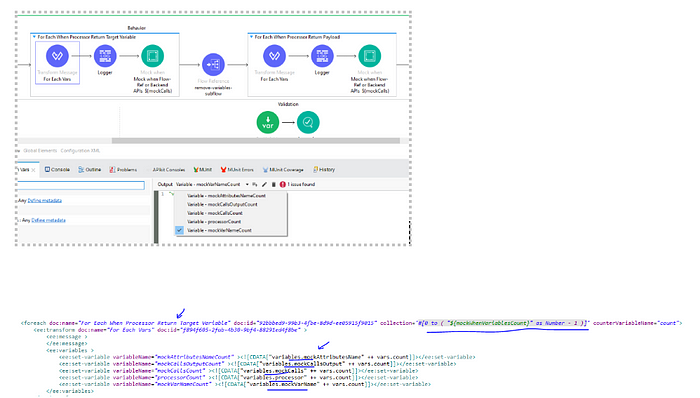The width and height of the screenshot is (700, 398).
Task: Close the Vars tab
Action: pyautogui.click(x=33, y=170)
